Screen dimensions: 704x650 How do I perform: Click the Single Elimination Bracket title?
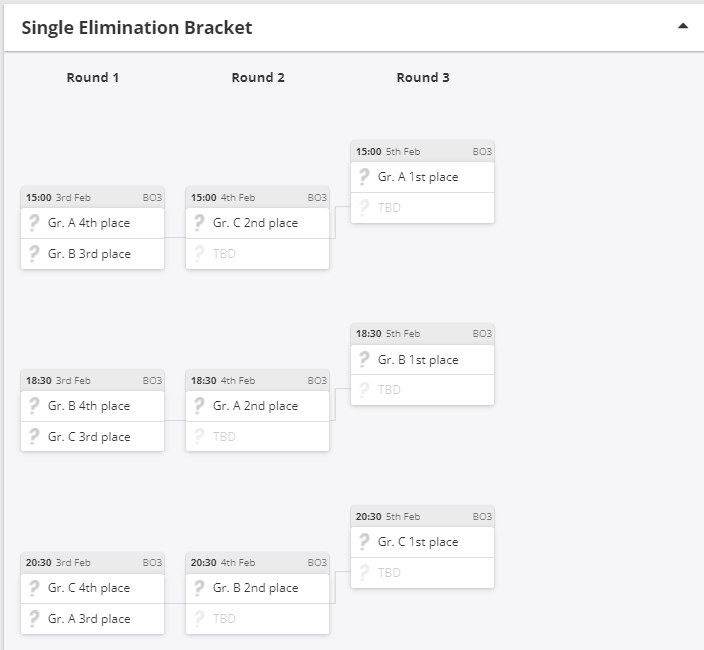pyautogui.click(x=137, y=28)
